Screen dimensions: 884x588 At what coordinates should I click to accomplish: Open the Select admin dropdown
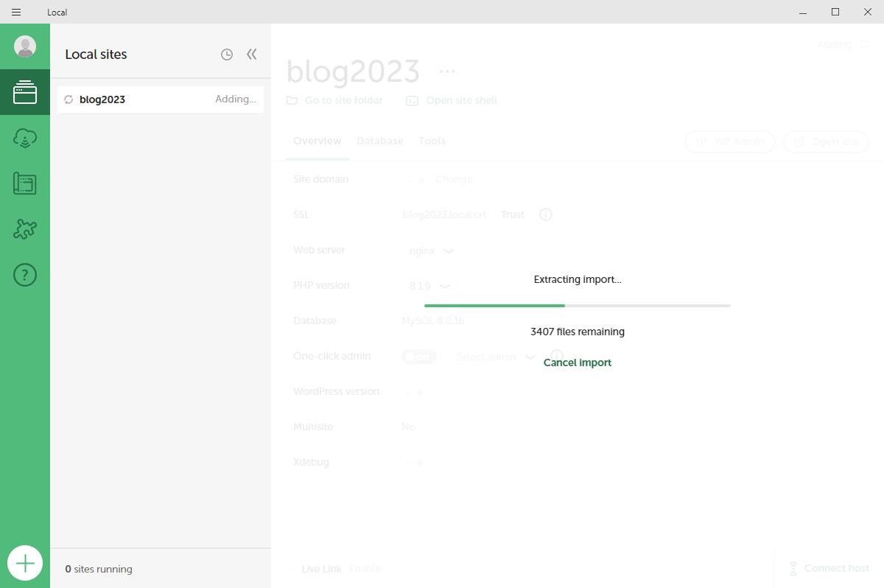click(x=495, y=357)
